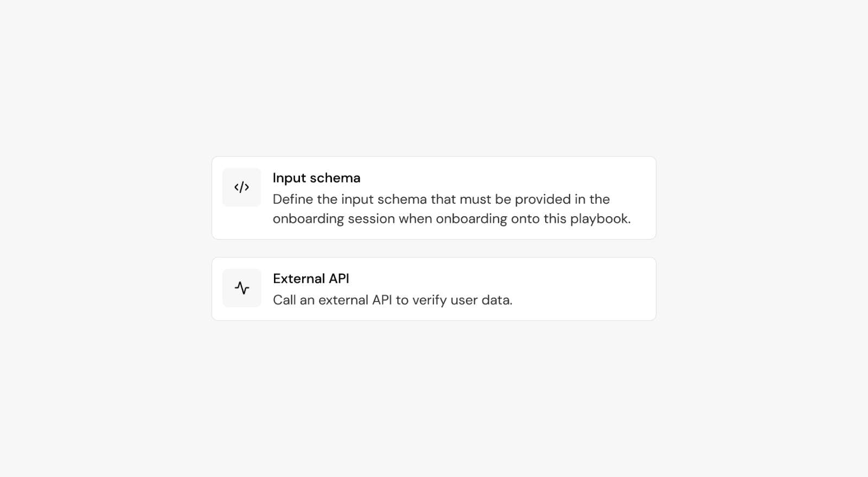The width and height of the screenshot is (868, 477).
Task: Select the bottom card on the screen
Action: 434,288
